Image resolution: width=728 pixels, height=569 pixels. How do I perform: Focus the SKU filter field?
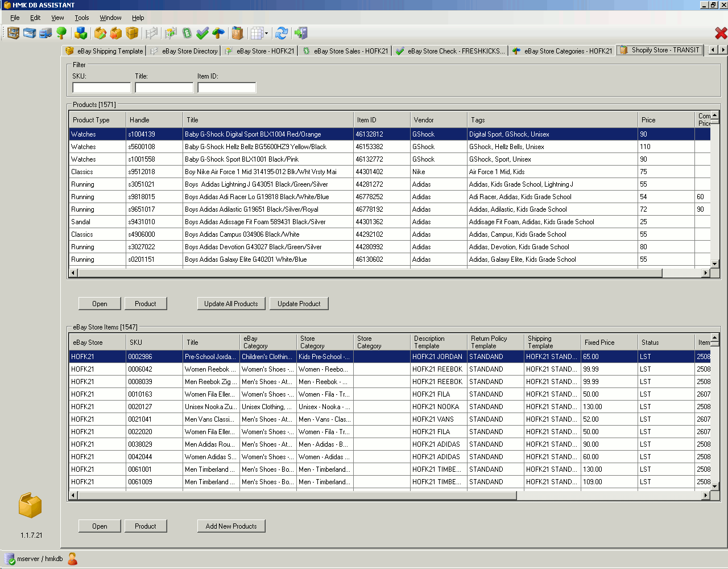coord(102,88)
